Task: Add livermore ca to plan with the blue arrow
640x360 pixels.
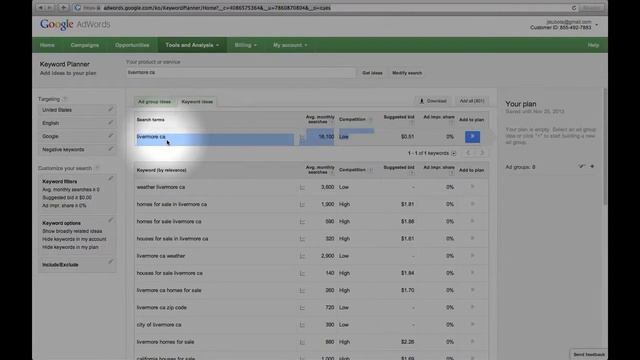Action: point(472,137)
